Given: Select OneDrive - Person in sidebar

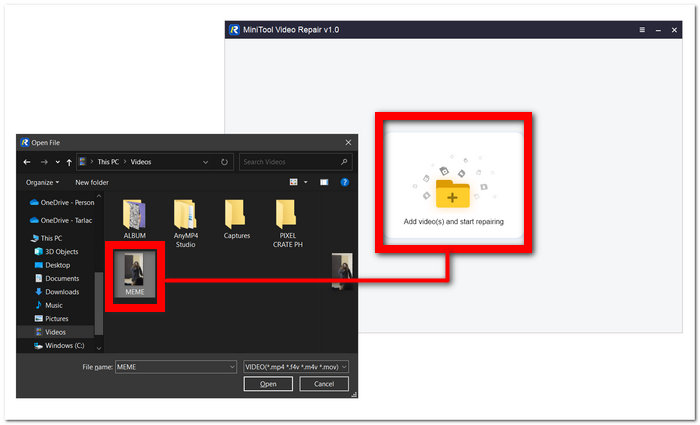Looking at the screenshot, I should click(x=62, y=203).
